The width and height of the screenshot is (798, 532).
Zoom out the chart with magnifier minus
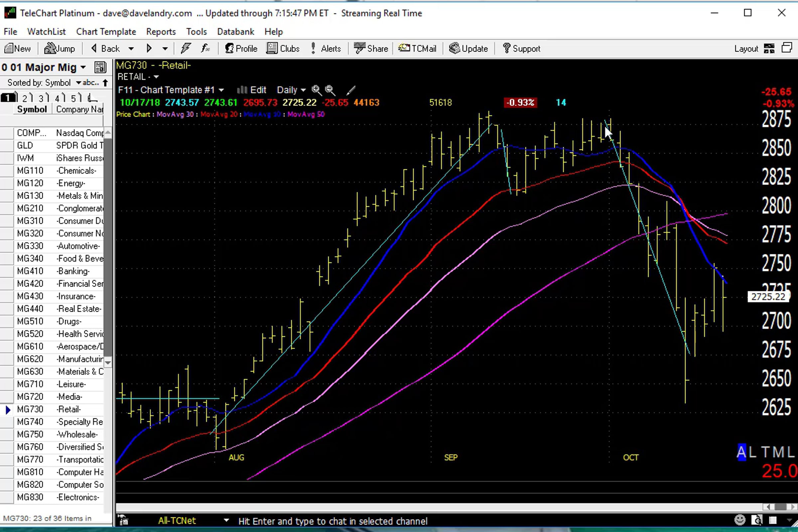[330, 90]
